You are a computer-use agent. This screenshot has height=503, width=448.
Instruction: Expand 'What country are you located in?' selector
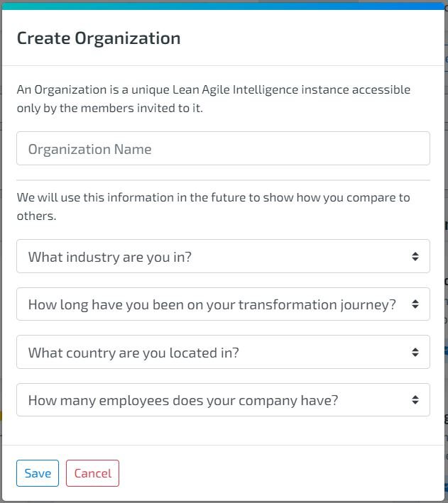coord(223,352)
